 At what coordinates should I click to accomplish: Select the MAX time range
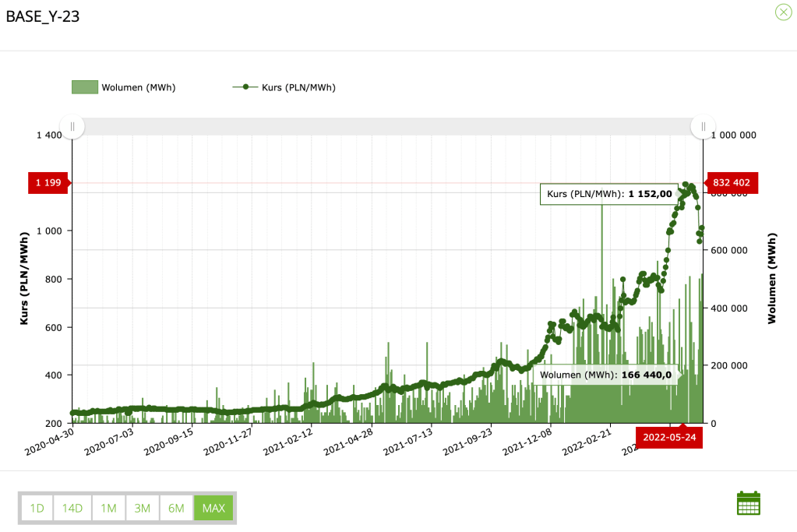(213, 509)
